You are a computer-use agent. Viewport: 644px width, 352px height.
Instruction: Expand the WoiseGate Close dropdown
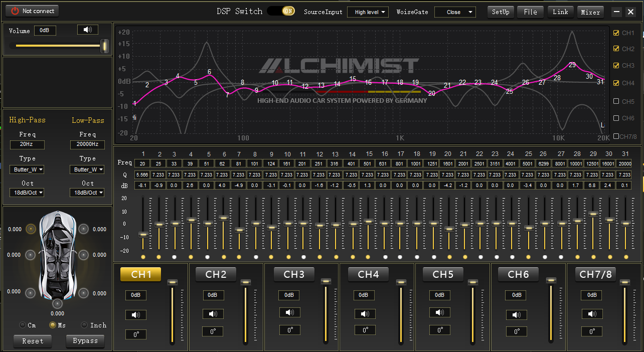(x=455, y=12)
